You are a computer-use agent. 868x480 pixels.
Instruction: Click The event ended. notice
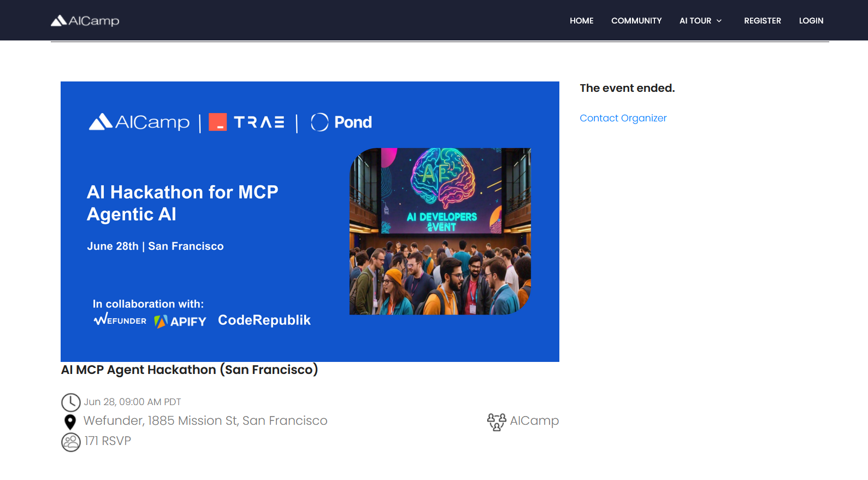tap(627, 88)
